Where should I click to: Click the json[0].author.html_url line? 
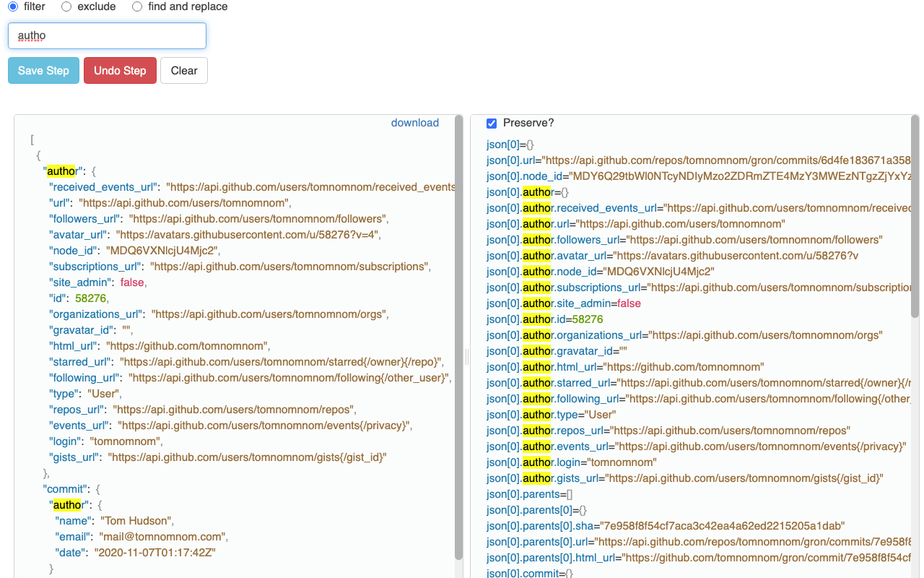625,367
